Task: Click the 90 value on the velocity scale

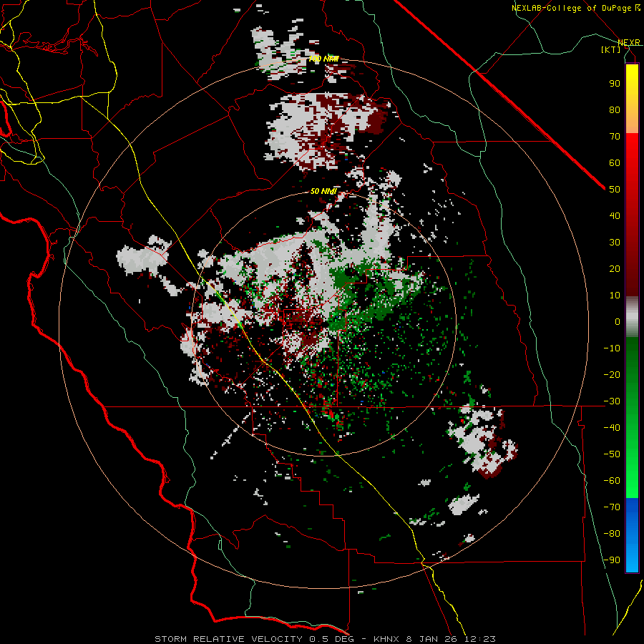Action: 615,84
